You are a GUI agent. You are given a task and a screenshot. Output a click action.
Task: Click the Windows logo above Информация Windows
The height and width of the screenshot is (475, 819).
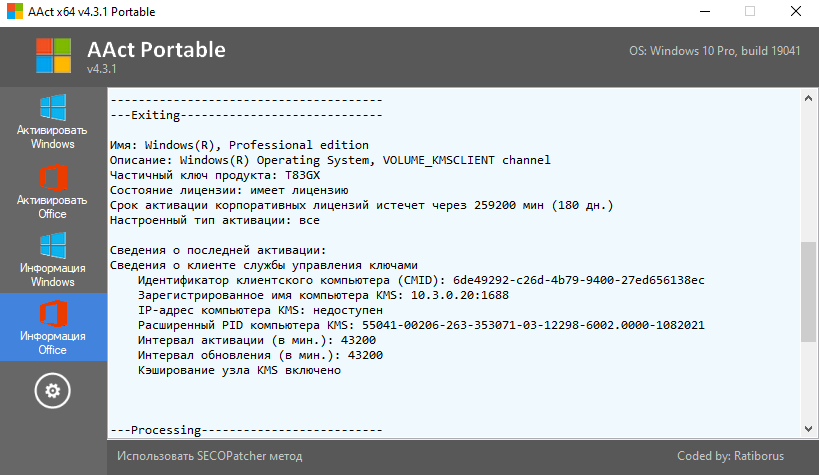(x=53, y=246)
